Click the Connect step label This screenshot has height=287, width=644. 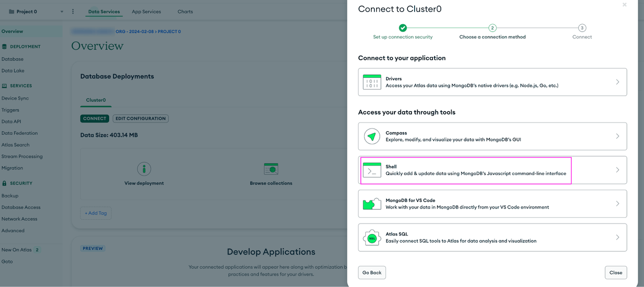tap(582, 37)
